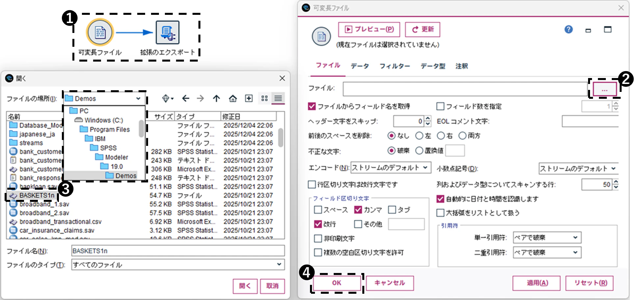Go forward in the 開く file dialog
The width and height of the screenshot is (644, 300).
click(x=200, y=98)
